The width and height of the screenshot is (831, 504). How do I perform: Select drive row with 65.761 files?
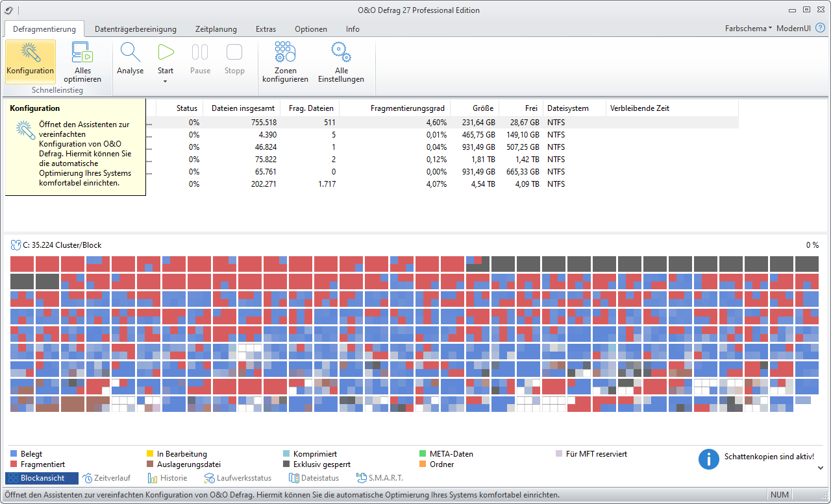click(441, 171)
